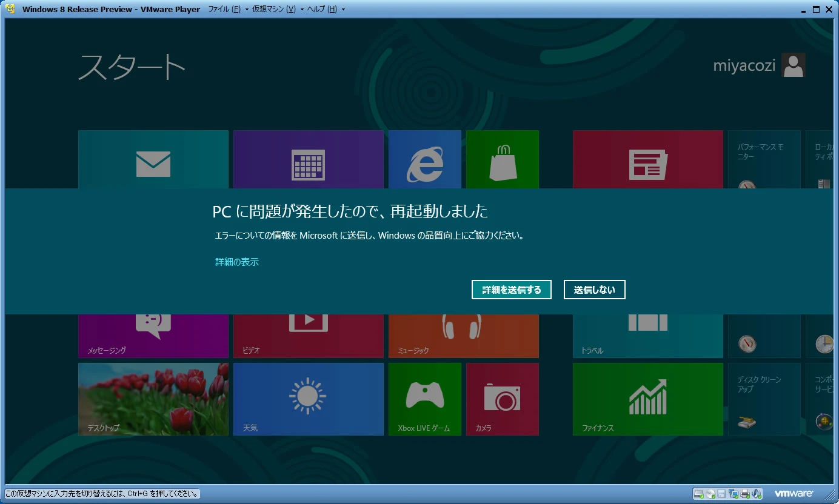The image size is (839, 504).
Task: Open the ファイナンス chart tile
Action: (x=648, y=399)
